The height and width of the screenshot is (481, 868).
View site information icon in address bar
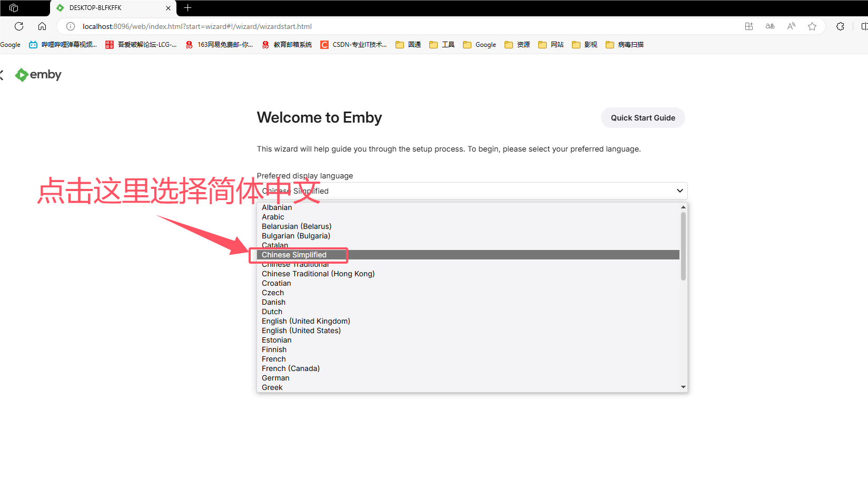pyautogui.click(x=70, y=26)
